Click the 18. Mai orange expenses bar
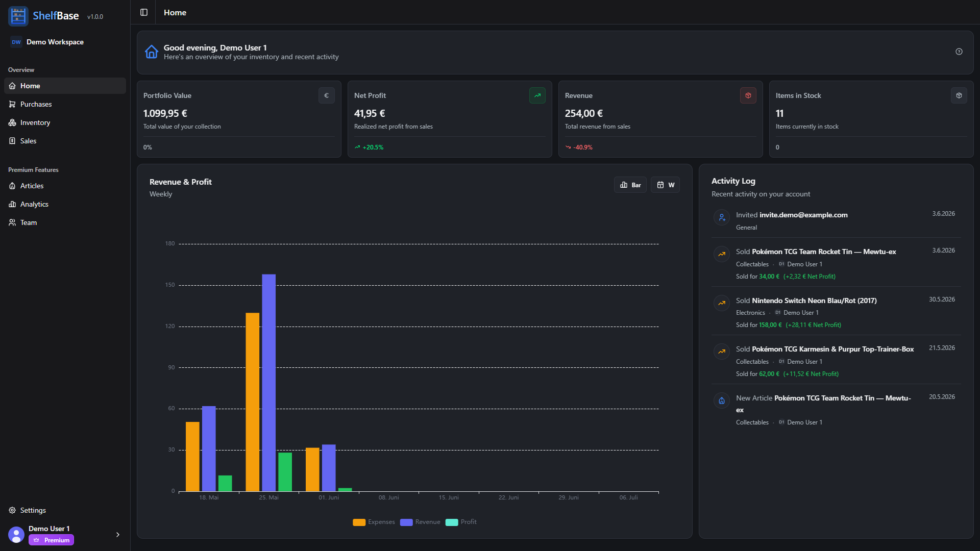This screenshot has height=551, width=980. click(192, 457)
